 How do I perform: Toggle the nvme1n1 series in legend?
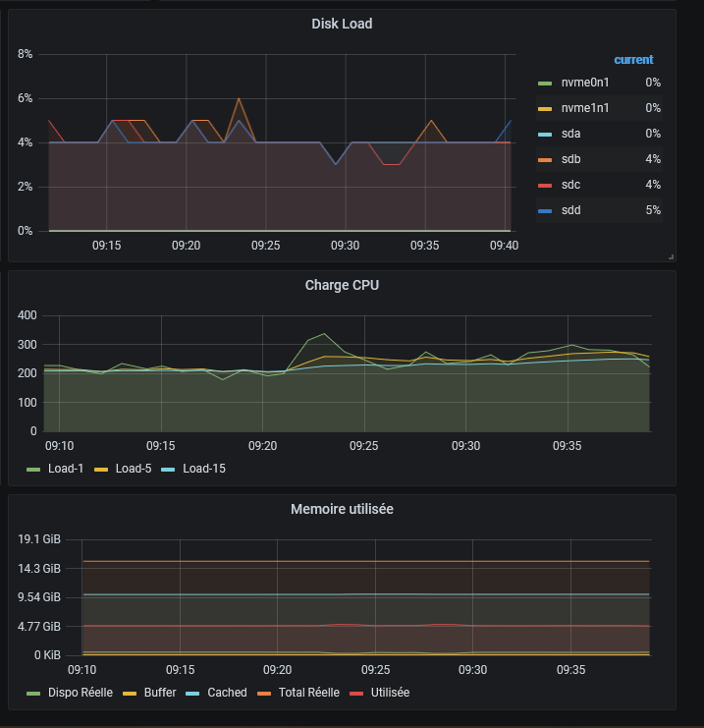tap(585, 108)
